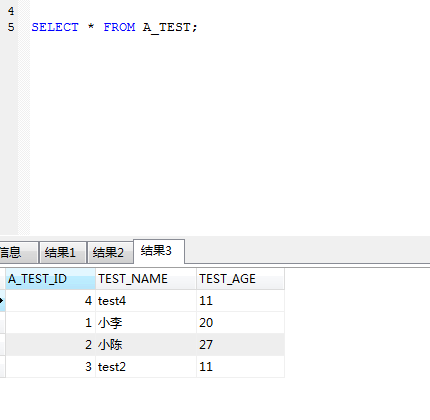Click the ID cell with value 4

click(x=50, y=301)
